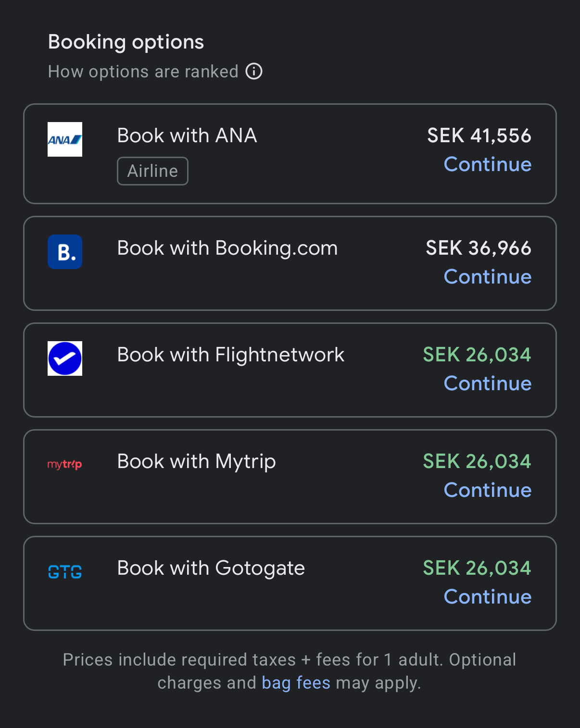Click the Booking.com logo icon
The height and width of the screenshot is (728, 580).
tap(65, 252)
